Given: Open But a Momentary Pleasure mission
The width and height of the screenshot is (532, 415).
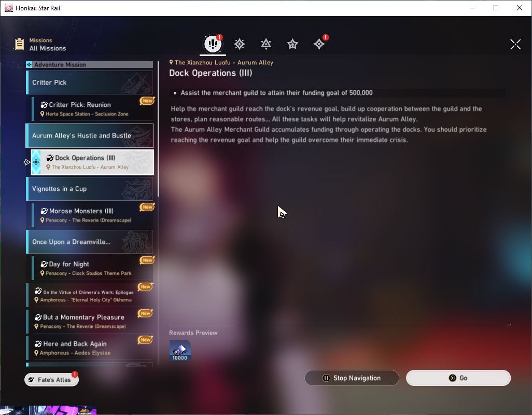Looking at the screenshot, I should tap(90, 321).
